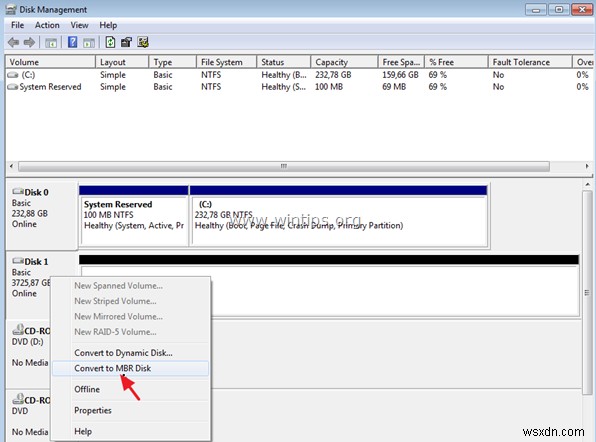Viewport: 596px width, 442px height.
Task: Click the Forward arrow toolbar icon
Action: (x=29, y=42)
